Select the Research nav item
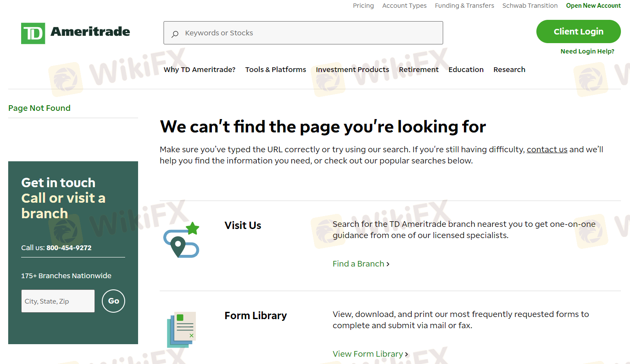The height and width of the screenshot is (364, 630). (509, 69)
